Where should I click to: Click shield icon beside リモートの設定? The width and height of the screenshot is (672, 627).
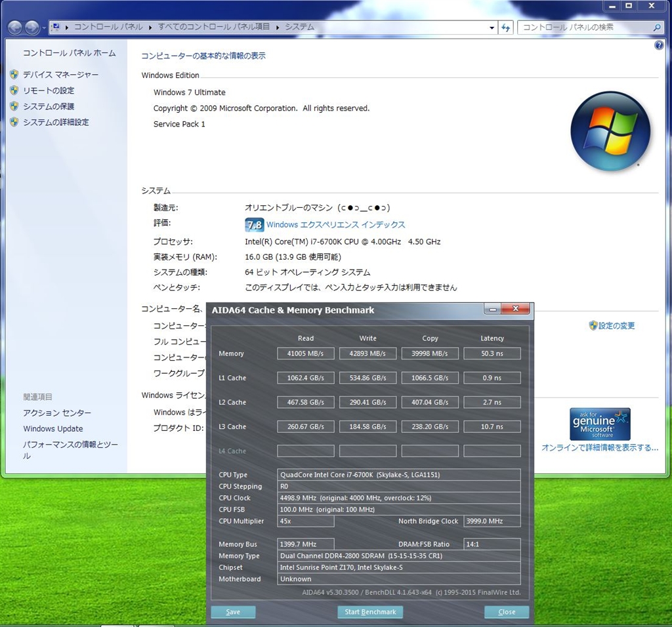tap(14, 91)
